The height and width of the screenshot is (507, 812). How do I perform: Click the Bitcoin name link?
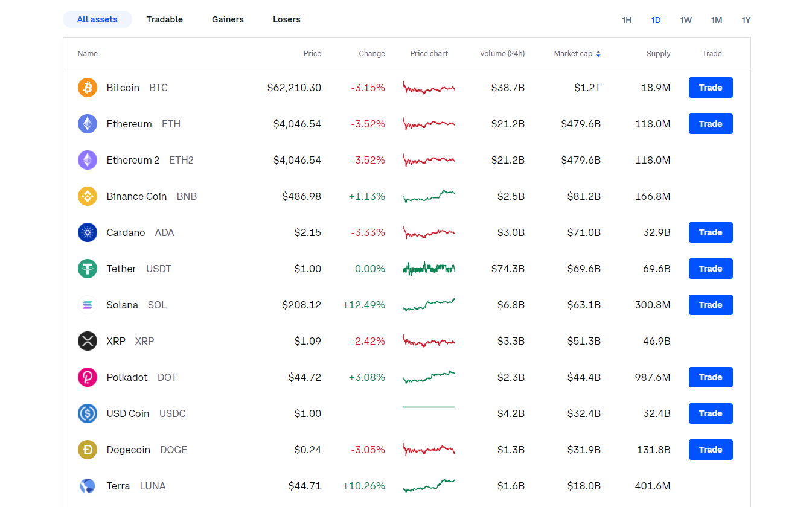[123, 88]
